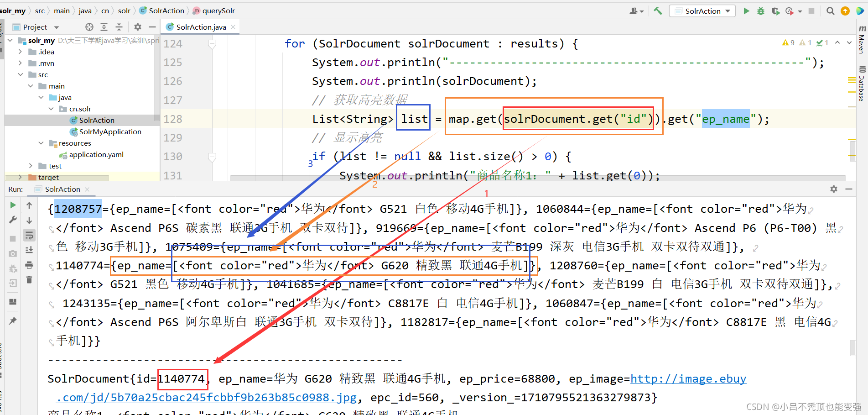Open Database side tool window
This screenshot has width=868, height=415.
(x=862, y=83)
